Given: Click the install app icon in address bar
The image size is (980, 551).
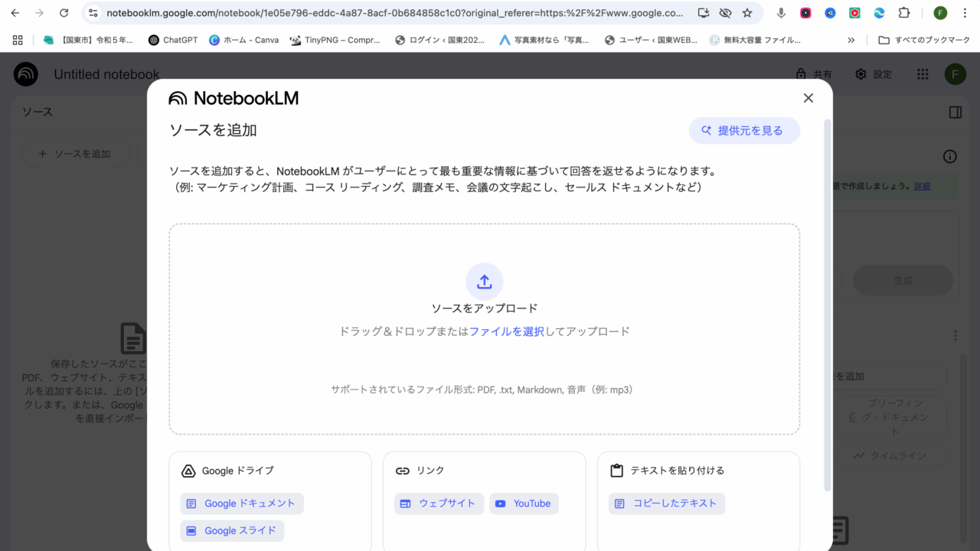Looking at the screenshot, I should coord(704,13).
